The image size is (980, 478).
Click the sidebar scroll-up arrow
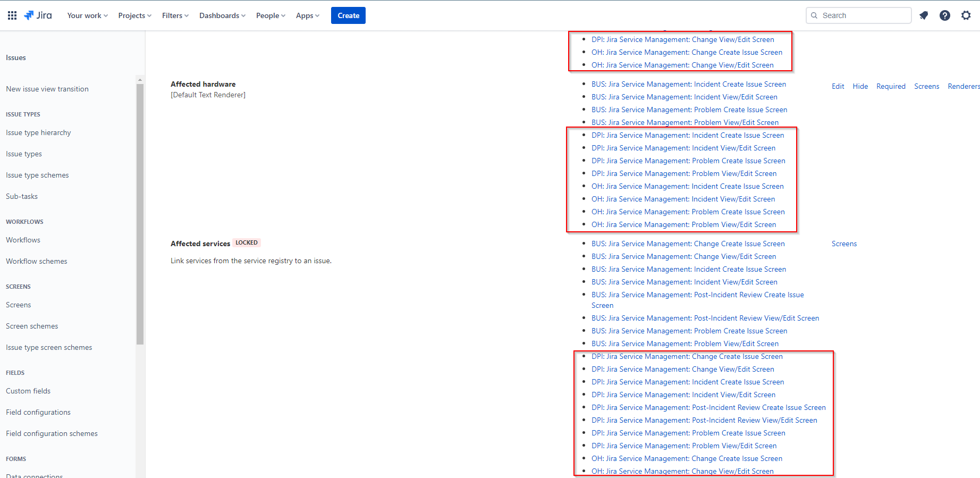point(140,80)
